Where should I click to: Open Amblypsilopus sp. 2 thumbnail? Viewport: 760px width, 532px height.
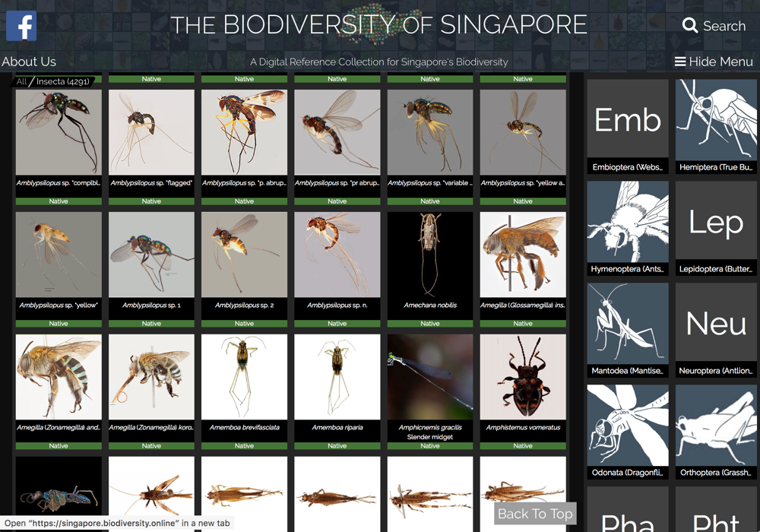click(244, 255)
